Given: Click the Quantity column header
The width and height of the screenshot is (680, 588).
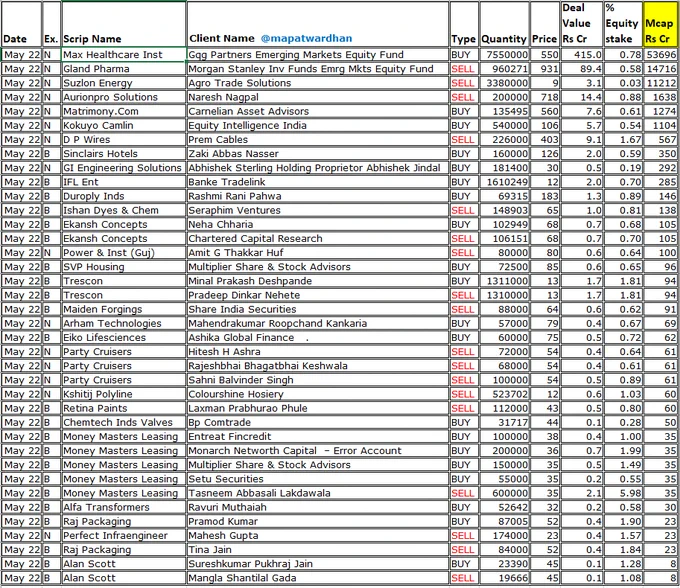Looking at the screenshot, I should point(504,24).
